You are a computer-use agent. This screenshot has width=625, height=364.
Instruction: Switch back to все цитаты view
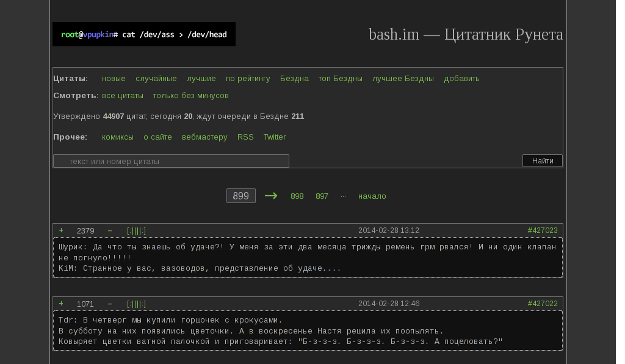[123, 96]
